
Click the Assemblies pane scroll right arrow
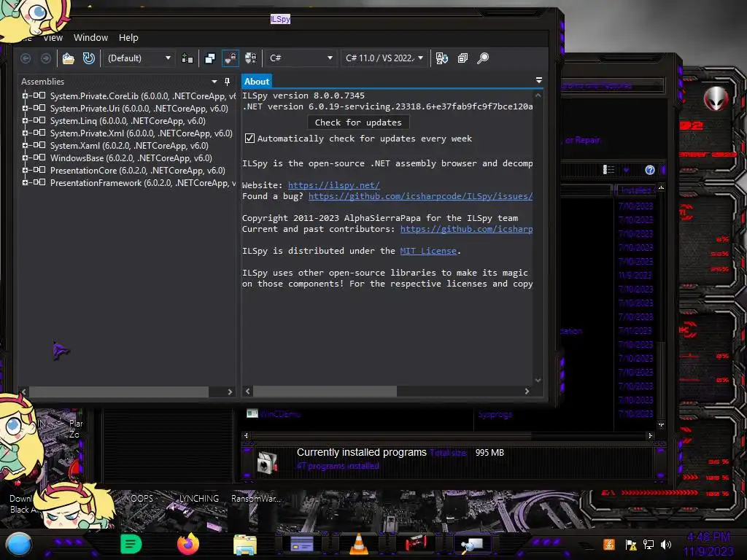(230, 392)
